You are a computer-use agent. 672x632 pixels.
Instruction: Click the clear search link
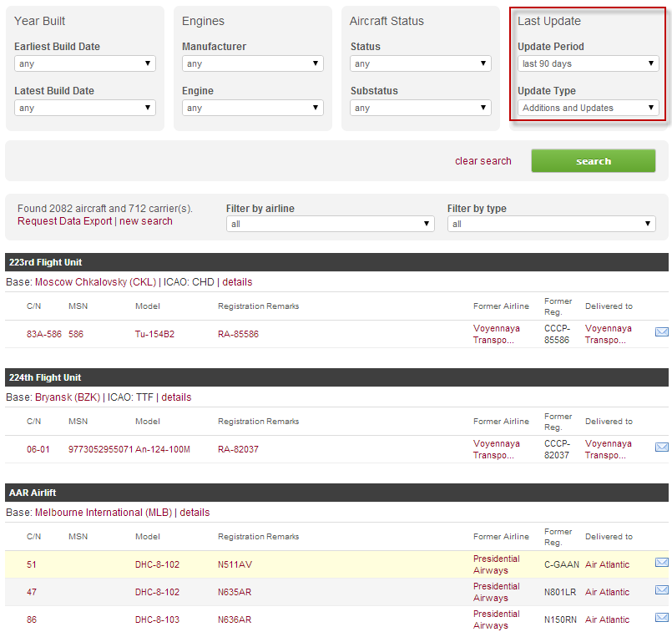483,161
